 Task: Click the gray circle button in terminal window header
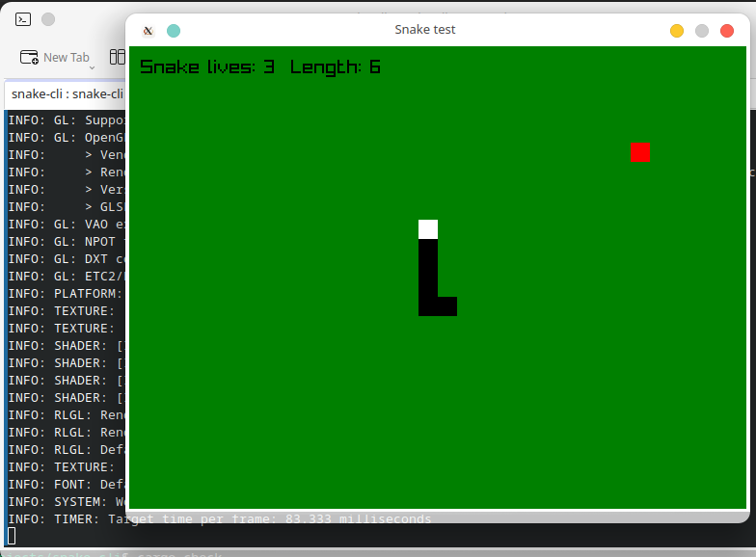click(x=48, y=19)
